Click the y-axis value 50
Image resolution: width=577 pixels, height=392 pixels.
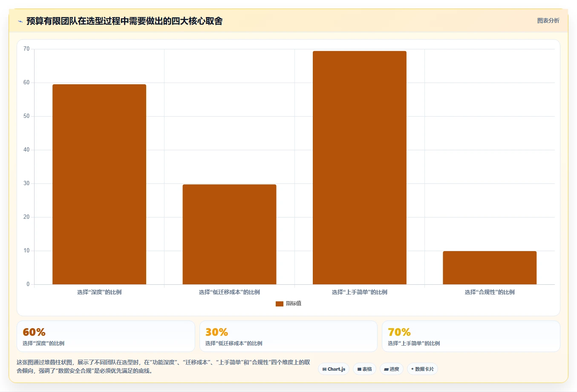[x=26, y=116]
